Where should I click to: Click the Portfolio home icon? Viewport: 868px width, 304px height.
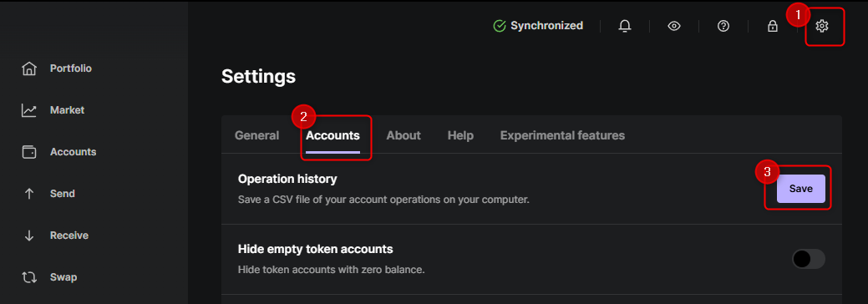(x=28, y=68)
